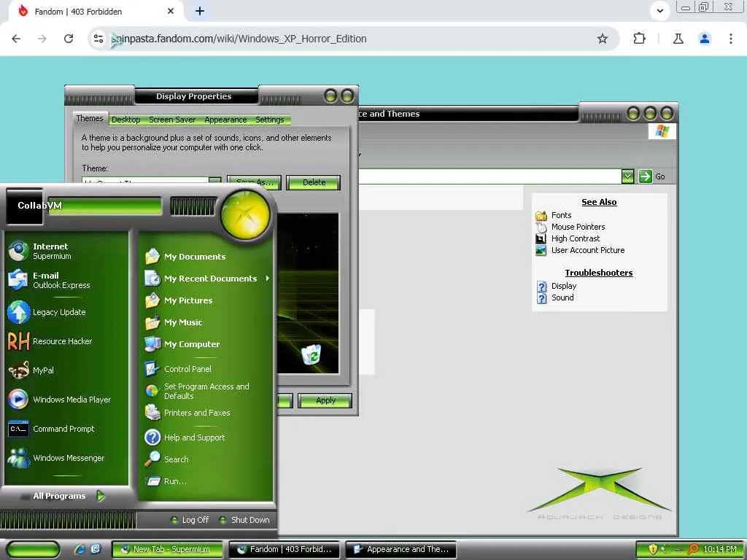Screen dimensions: 747x560
Task: Open Set Program Access and Defaults
Action: [x=197, y=391]
